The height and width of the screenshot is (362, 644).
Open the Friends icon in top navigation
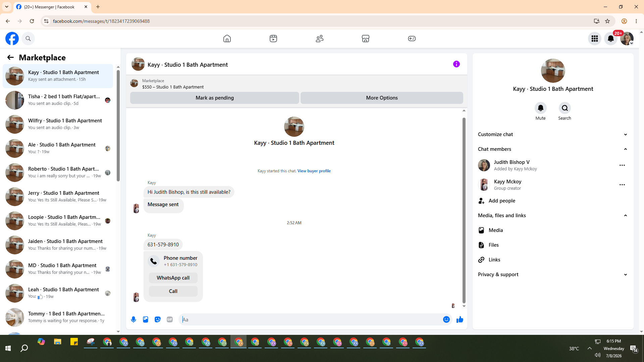[320, 39]
